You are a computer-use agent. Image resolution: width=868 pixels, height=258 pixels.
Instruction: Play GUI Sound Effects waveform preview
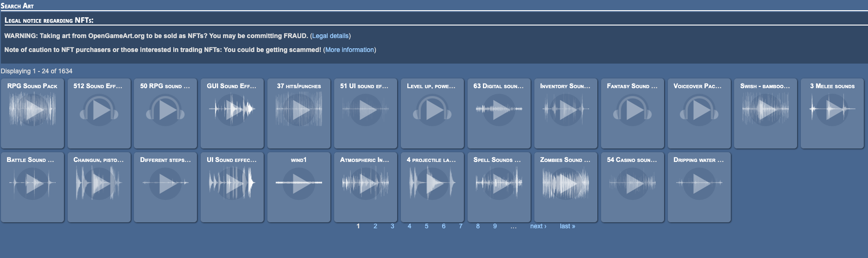click(x=232, y=110)
